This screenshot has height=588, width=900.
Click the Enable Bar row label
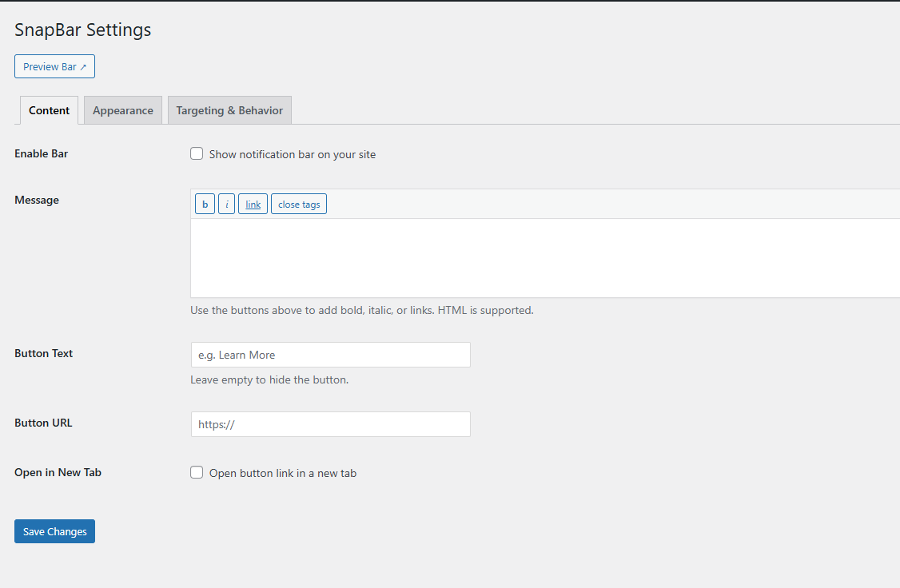(42, 153)
